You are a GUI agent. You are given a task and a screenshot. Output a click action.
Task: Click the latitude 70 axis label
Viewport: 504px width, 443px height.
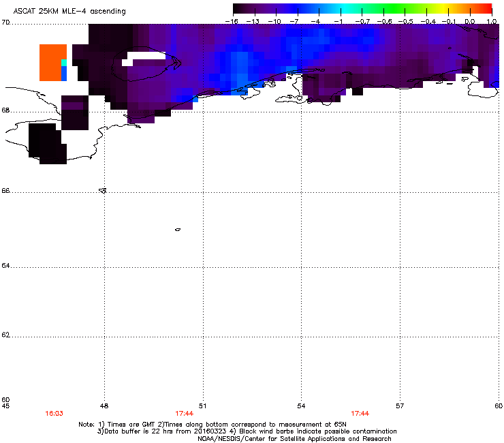click(x=5, y=22)
